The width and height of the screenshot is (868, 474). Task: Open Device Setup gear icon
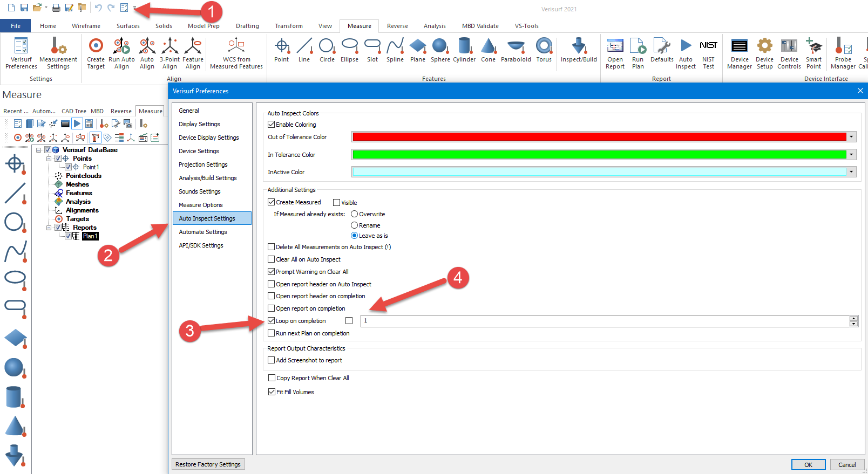[x=765, y=46]
